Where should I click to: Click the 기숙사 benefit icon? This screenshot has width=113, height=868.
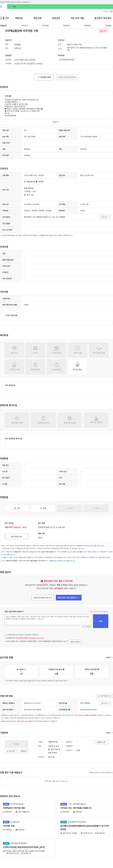pos(35,350)
